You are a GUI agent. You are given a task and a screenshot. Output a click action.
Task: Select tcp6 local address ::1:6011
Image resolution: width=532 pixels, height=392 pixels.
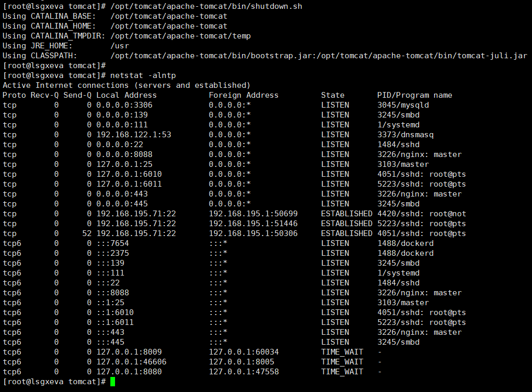pos(115,321)
